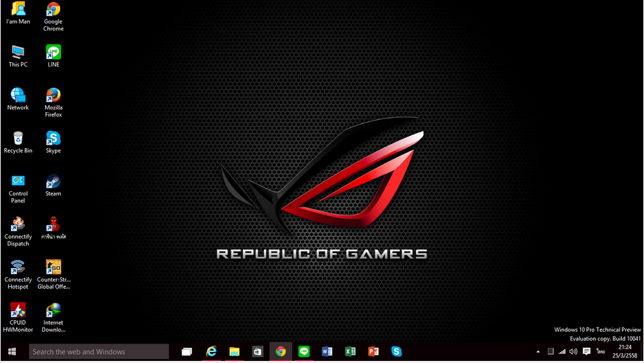Select the Connectify Dispatch shortcut

[x=18, y=232]
